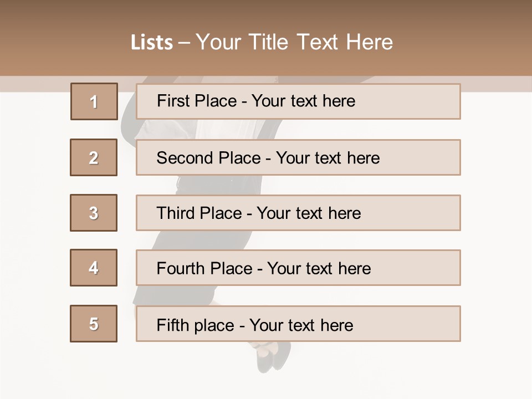Select the number 4 square
Screen dimensions: 532x399
point(94,268)
